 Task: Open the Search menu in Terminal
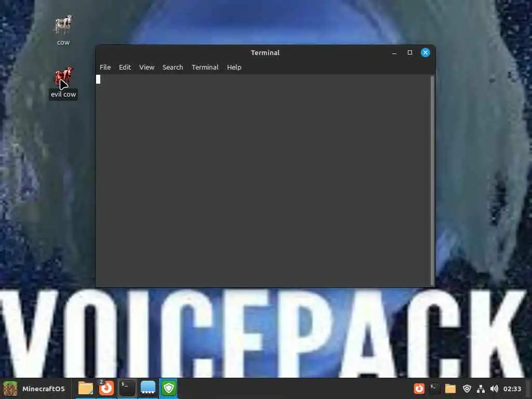(x=172, y=67)
